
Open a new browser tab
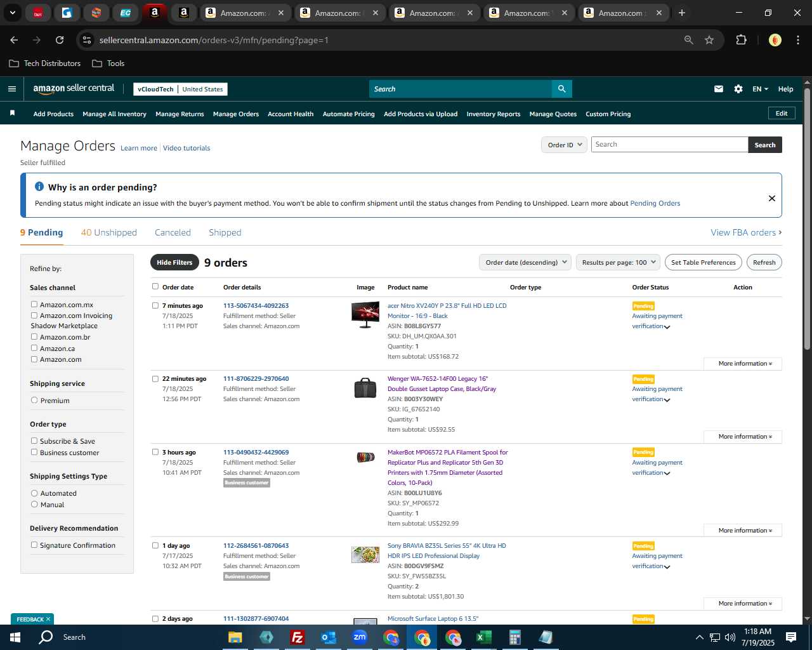pos(681,13)
